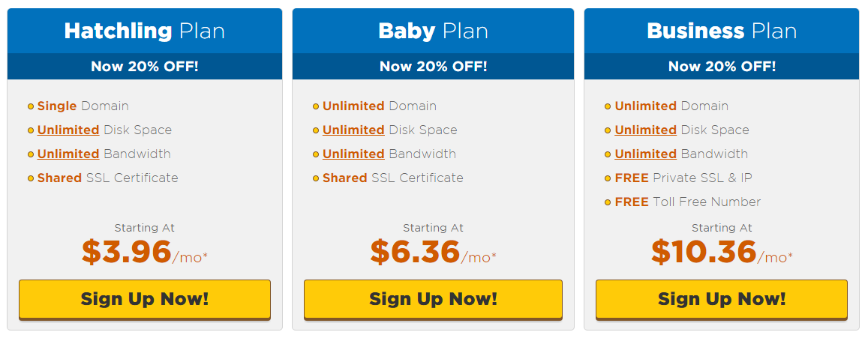The height and width of the screenshot is (341, 868).
Task: Click the Business Plan header title
Action: click(721, 31)
